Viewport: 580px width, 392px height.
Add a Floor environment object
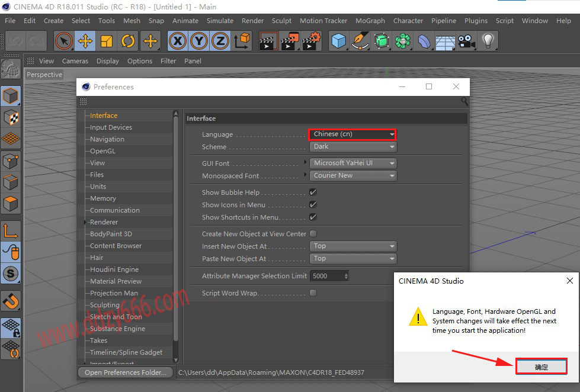coord(446,41)
